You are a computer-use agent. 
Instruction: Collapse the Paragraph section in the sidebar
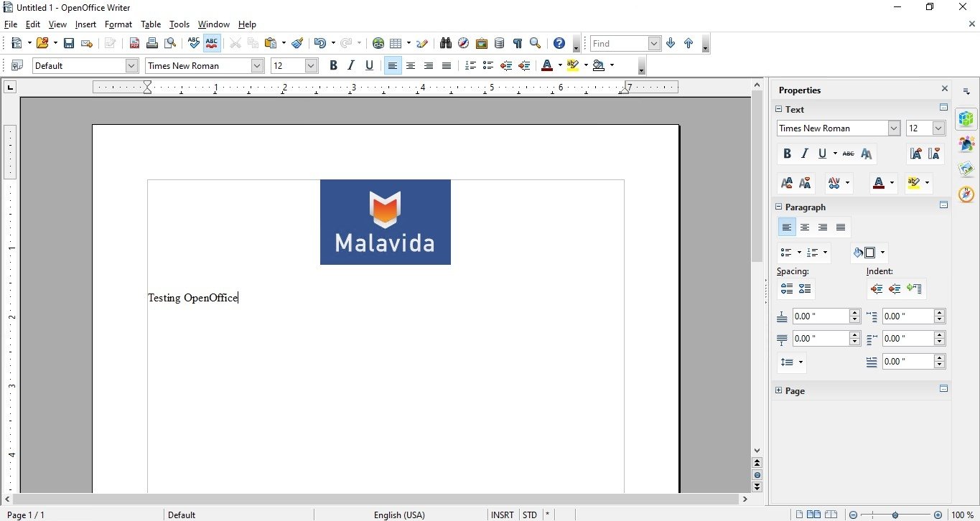coord(778,207)
